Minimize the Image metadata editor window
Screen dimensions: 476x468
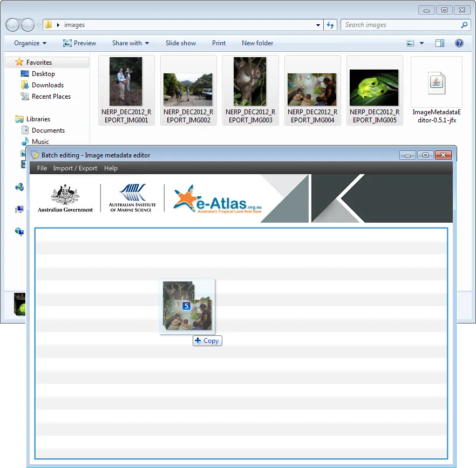click(407, 155)
